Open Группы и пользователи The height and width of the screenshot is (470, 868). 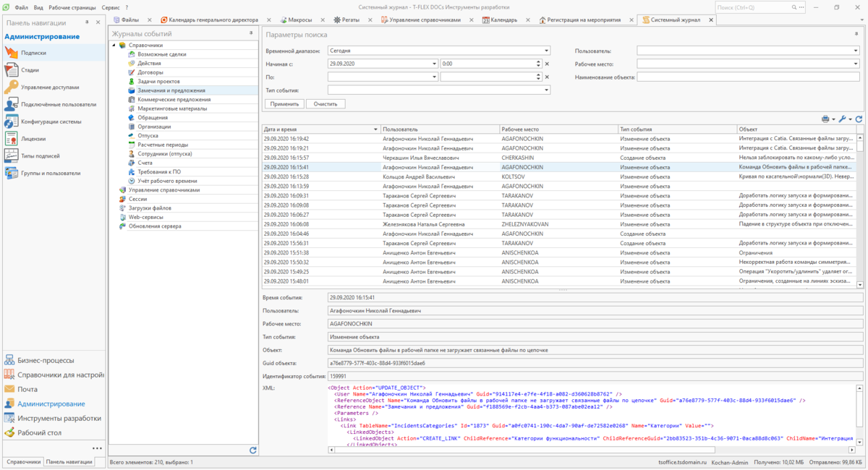point(52,174)
